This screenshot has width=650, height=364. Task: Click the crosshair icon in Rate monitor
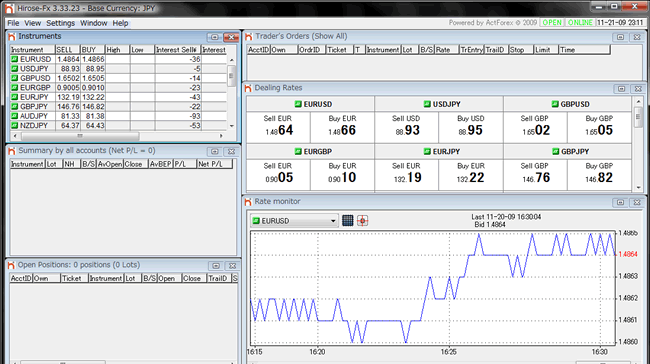[x=363, y=221]
